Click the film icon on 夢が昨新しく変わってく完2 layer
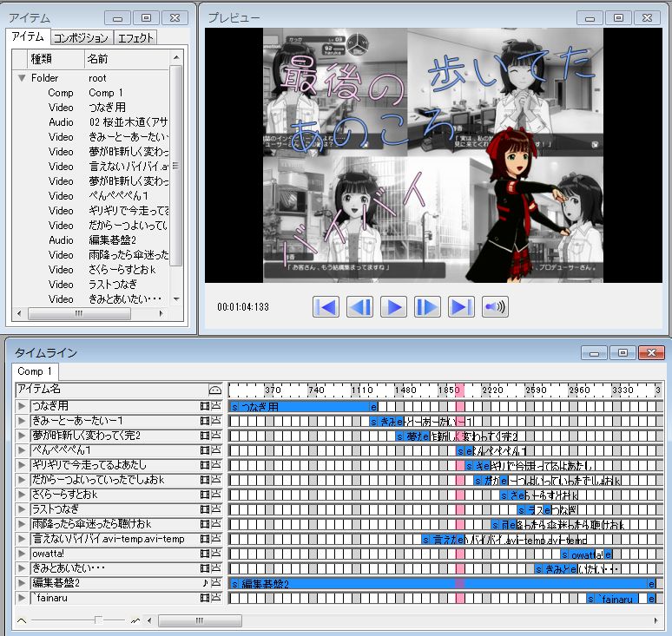Image resolution: width=672 pixels, height=636 pixels. pos(205,436)
